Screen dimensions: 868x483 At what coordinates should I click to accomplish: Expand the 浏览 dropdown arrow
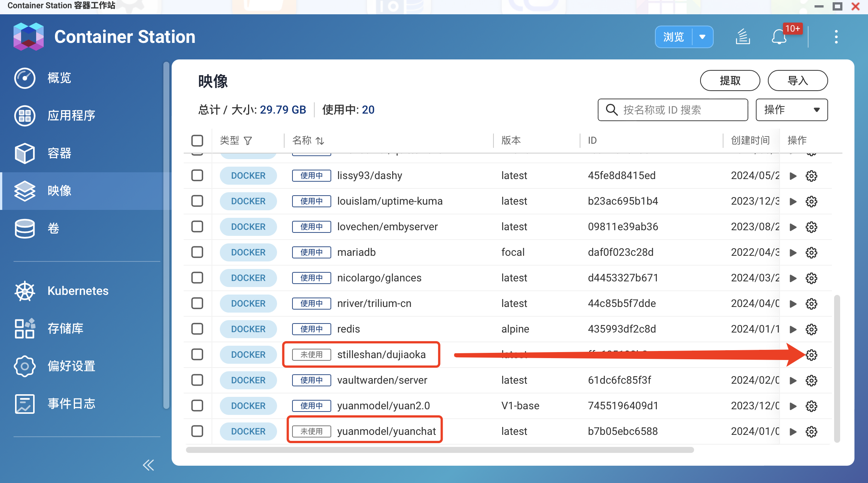(702, 37)
